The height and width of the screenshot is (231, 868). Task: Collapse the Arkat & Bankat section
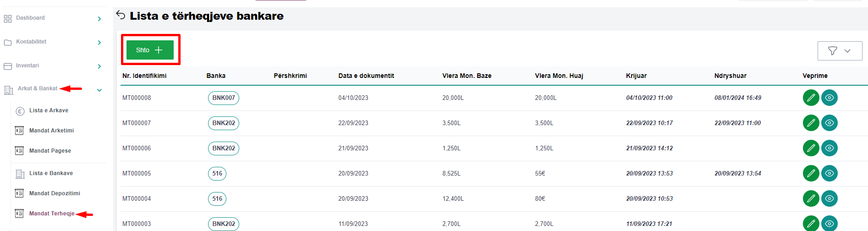[x=99, y=90]
